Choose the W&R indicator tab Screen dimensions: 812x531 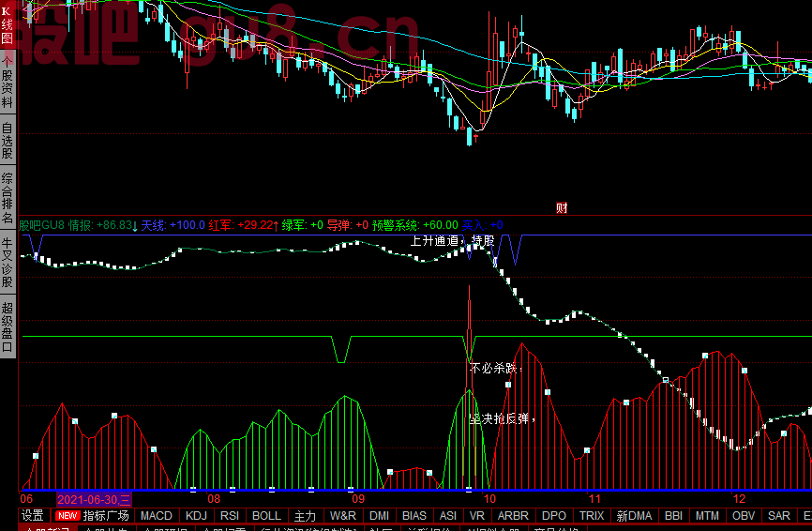(343, 515)
